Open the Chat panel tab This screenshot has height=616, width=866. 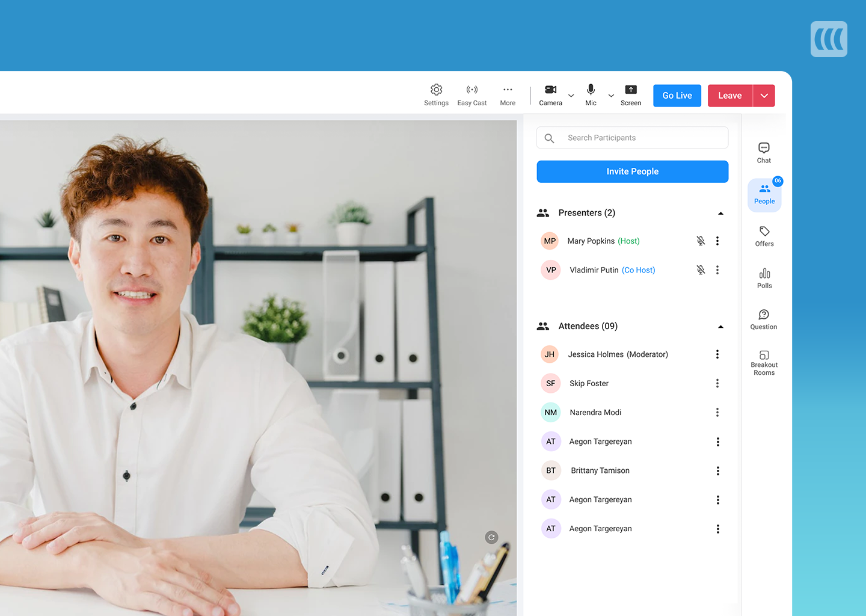point(764,153)
